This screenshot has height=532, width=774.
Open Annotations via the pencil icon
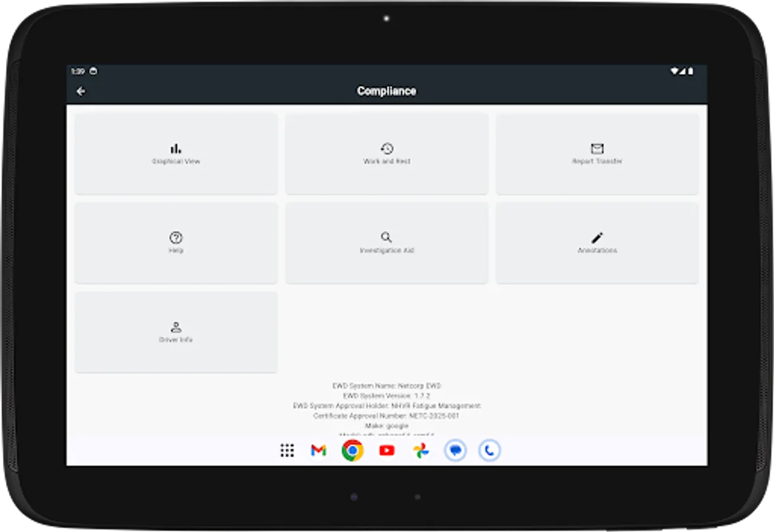(597, 238)
